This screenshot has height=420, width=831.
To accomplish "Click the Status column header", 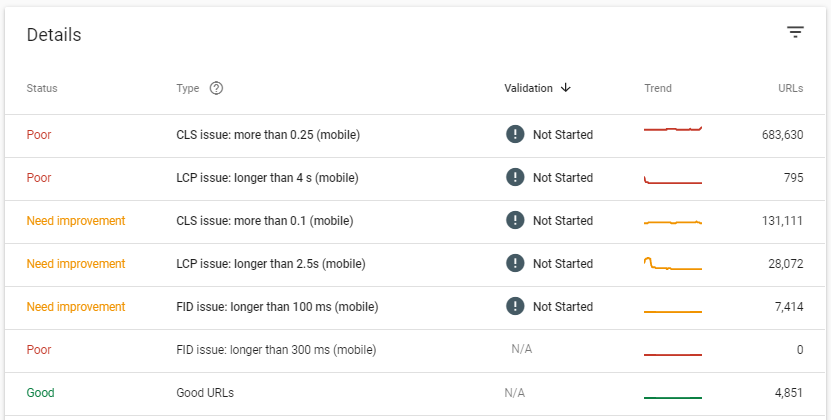I will [x=42, y=88].
